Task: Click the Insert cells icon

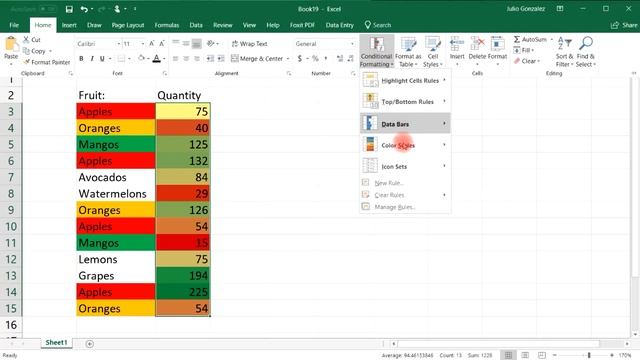Action: 457,44
